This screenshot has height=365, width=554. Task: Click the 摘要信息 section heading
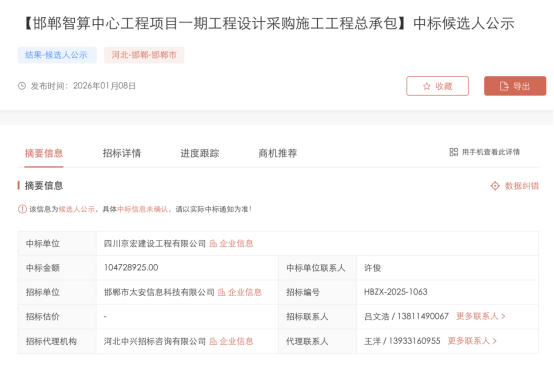[44, 186]
